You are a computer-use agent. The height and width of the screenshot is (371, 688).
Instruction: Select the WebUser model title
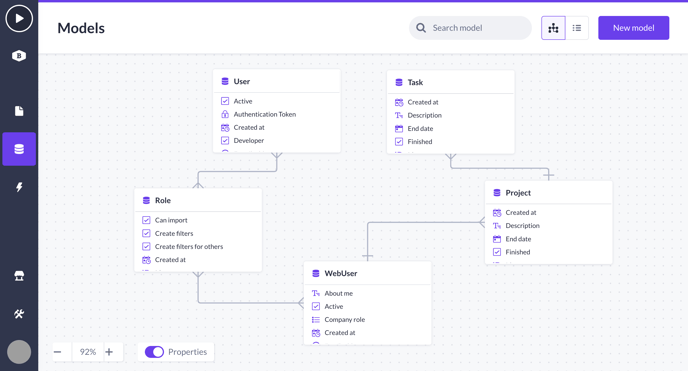(x=341, y=273)
